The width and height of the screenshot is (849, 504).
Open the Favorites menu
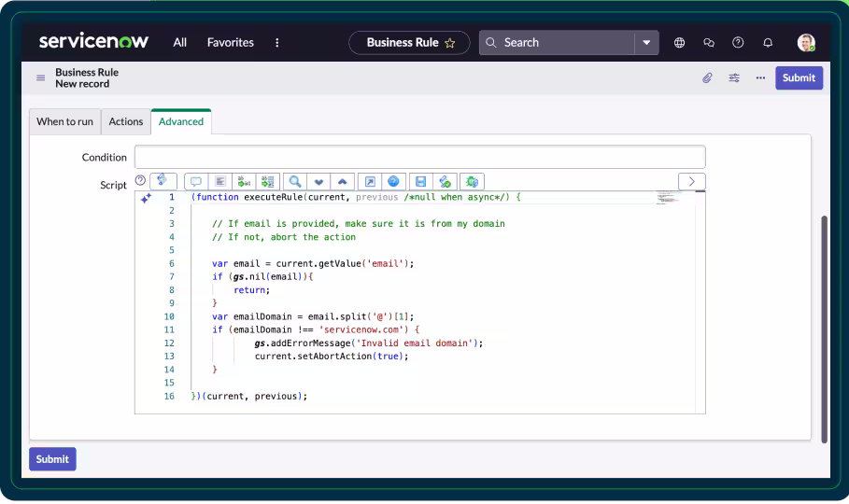point(231,43)
